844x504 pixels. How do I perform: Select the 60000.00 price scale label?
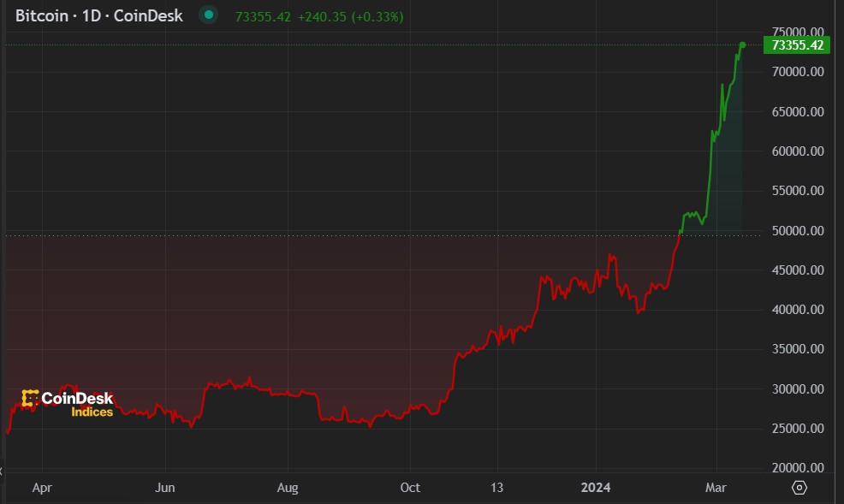(798, 151)
